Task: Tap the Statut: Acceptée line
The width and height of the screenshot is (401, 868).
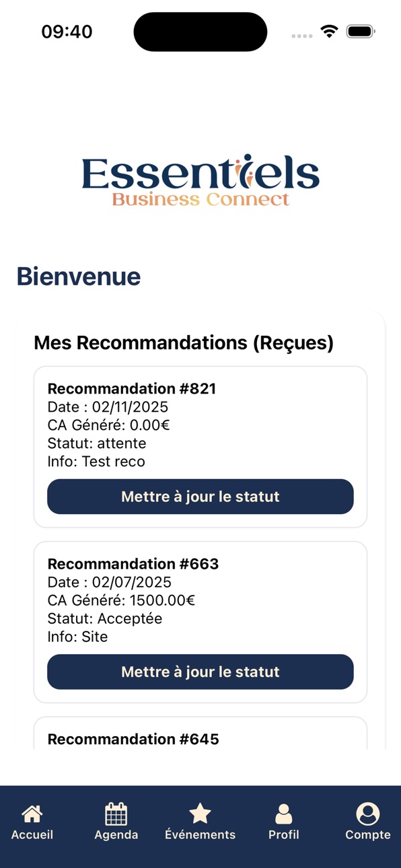Action: pos(105,618)
